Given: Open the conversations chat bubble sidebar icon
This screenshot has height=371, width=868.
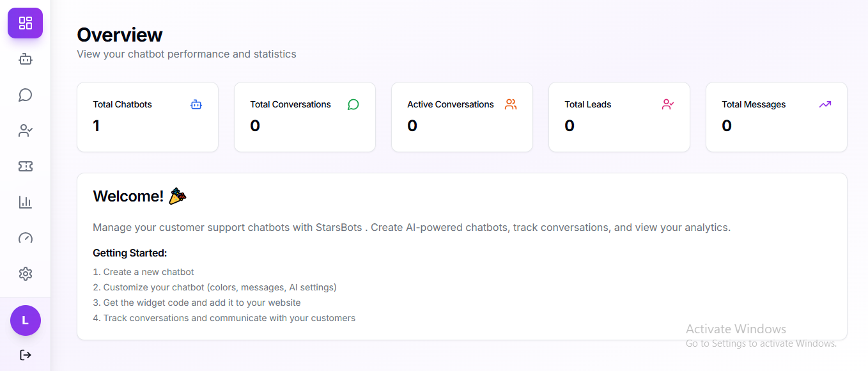Looking at the screenshot, I should [x=26, y=95].
